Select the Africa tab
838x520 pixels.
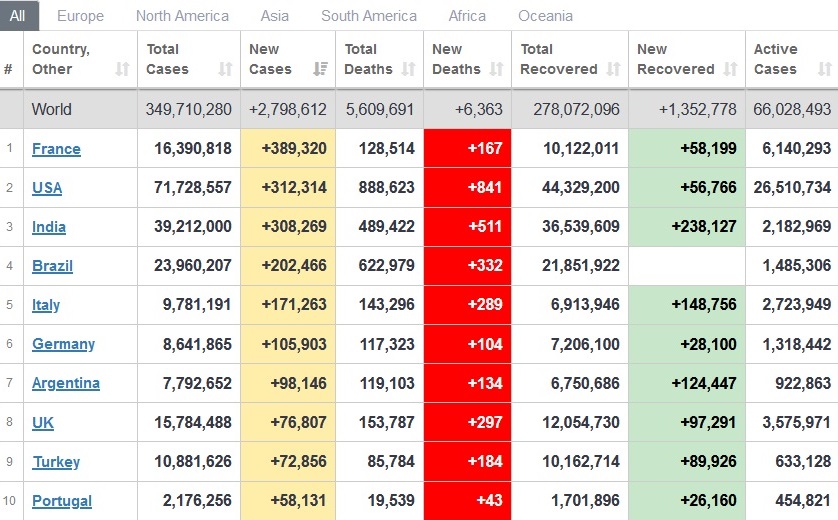[467, 16]
